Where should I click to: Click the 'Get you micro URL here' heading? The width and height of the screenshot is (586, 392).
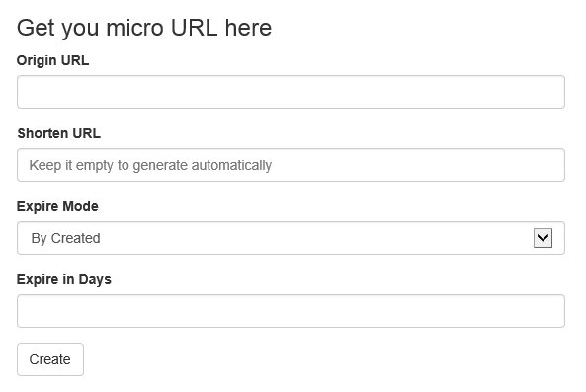(144, 28)
